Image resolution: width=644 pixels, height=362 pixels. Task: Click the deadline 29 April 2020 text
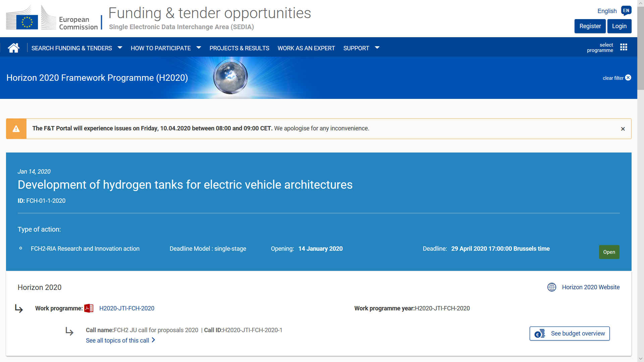500,249
